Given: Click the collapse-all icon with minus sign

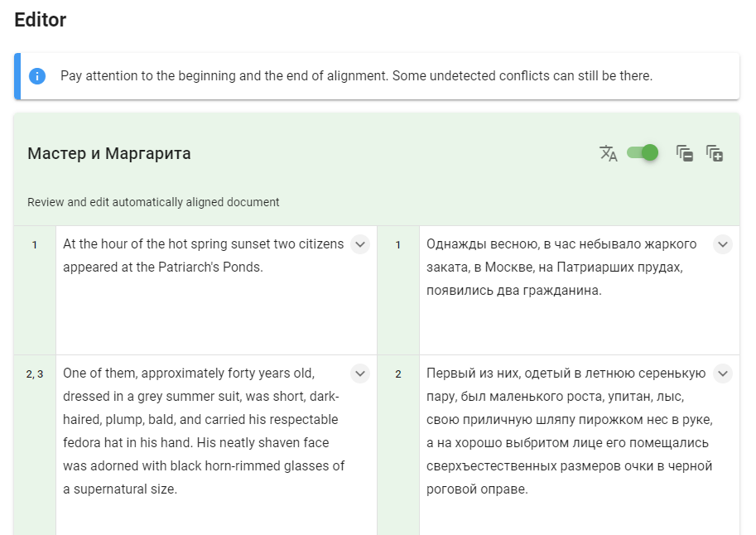Looking at the screenshot, I should coord(685,153).
